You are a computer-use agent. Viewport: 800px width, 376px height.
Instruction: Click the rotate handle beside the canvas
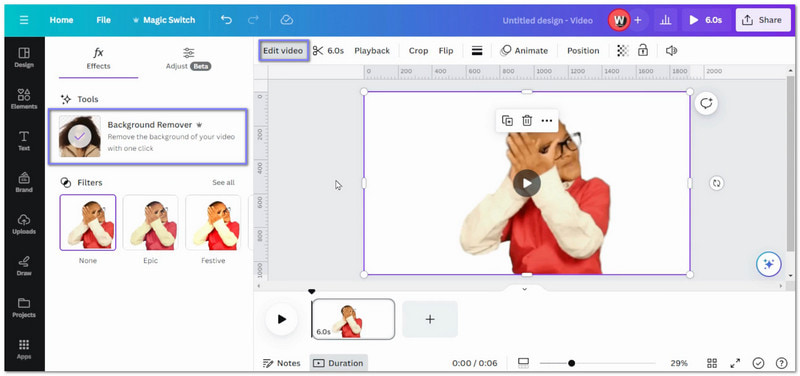coord(716,183)
